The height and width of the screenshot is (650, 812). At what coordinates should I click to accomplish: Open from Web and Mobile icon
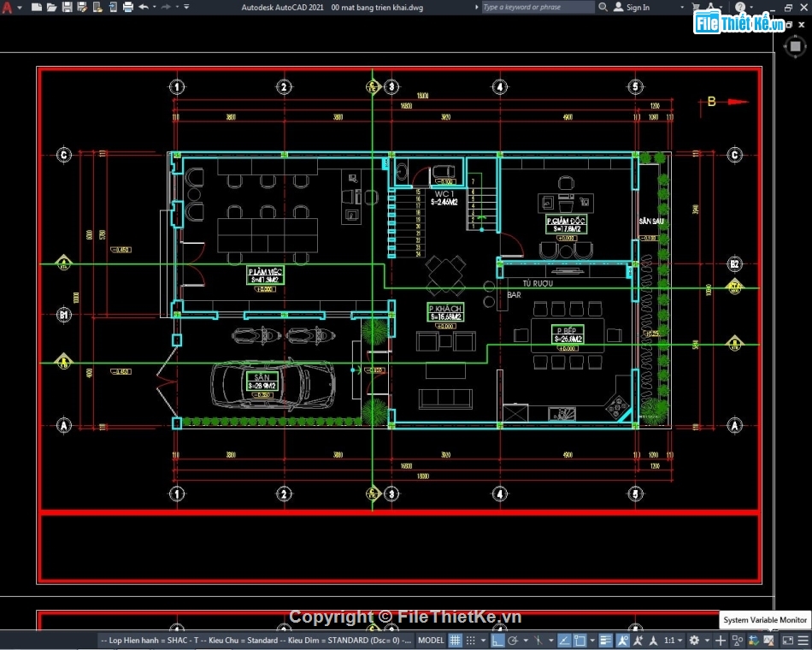(x=97, y=7)
